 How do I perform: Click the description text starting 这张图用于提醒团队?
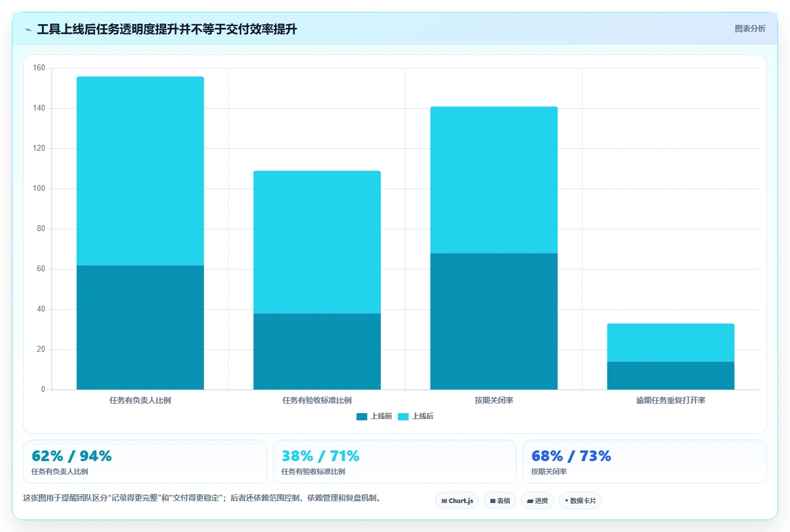203,498
